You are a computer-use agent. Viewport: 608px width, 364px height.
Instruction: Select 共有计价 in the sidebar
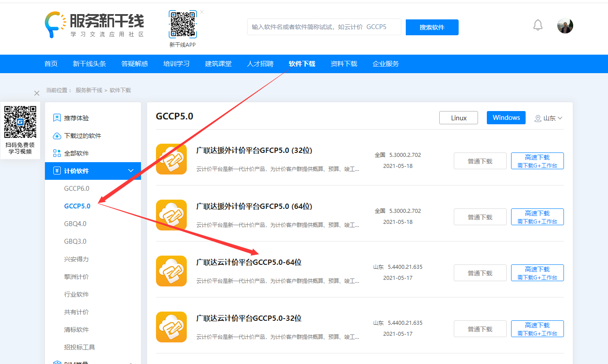76,312
